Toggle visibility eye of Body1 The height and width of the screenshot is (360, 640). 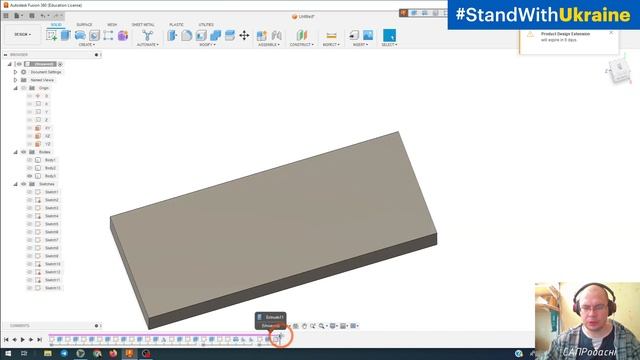(x=29, y=160)
